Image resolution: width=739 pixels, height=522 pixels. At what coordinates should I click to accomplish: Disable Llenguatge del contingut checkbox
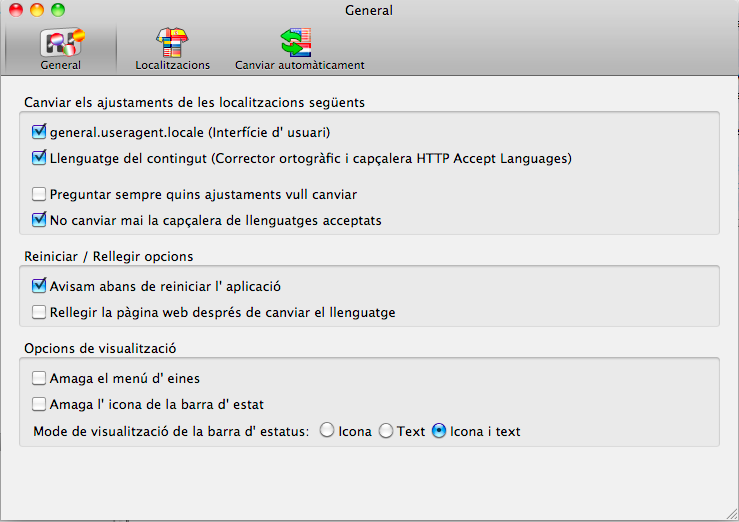coord(39,158)
